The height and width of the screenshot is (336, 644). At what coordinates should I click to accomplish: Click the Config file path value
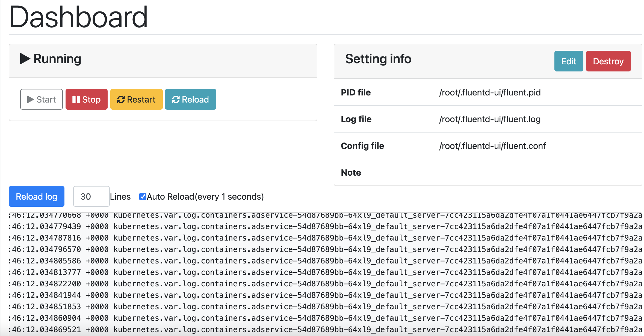tap(492, 146)
